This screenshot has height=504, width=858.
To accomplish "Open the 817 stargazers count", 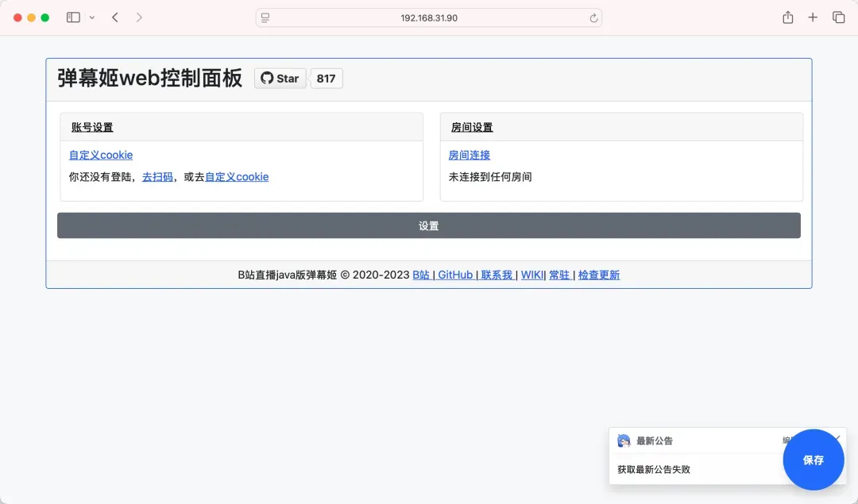I will point(327,78).
